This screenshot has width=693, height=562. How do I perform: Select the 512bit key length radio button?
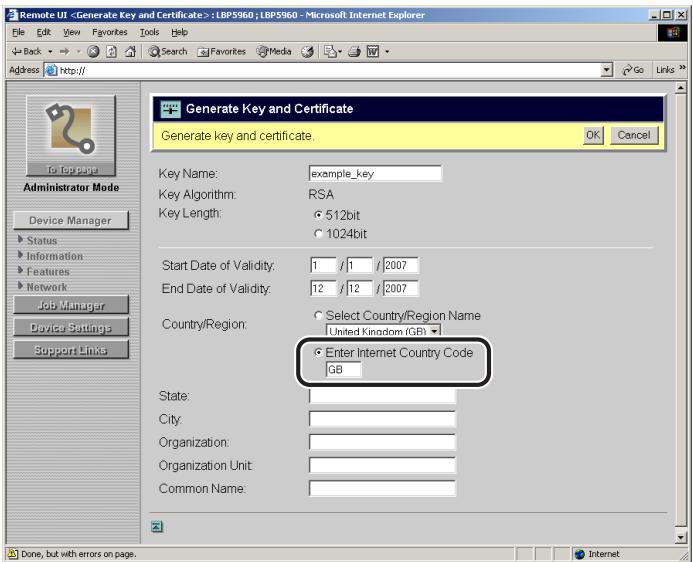tap(318, 215)
